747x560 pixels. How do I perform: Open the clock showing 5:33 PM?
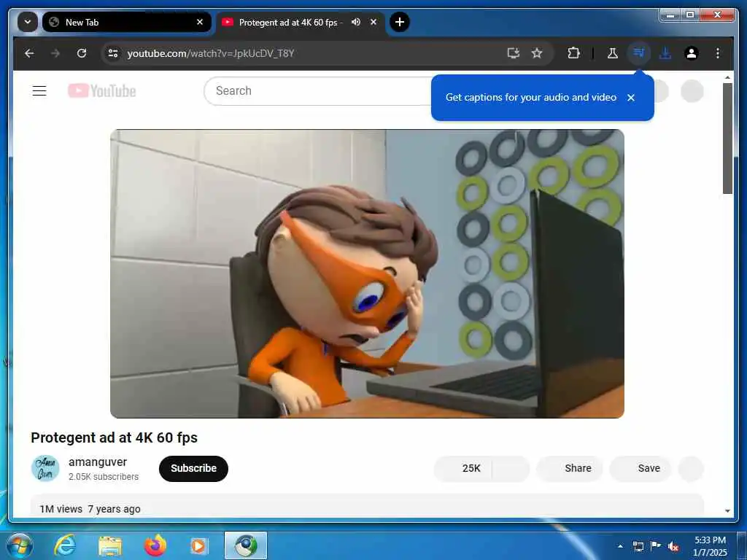tap(711, 545)
